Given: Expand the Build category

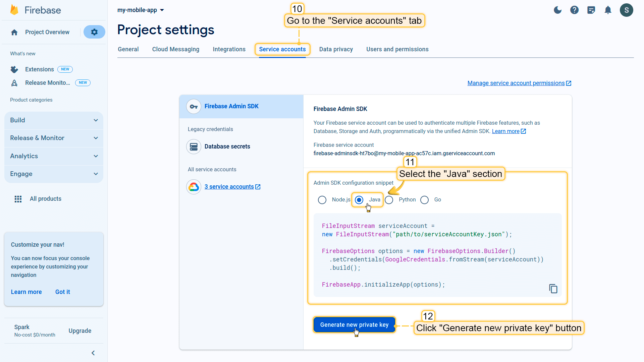Looking at the screenshot, I should (x=54, y=120).
